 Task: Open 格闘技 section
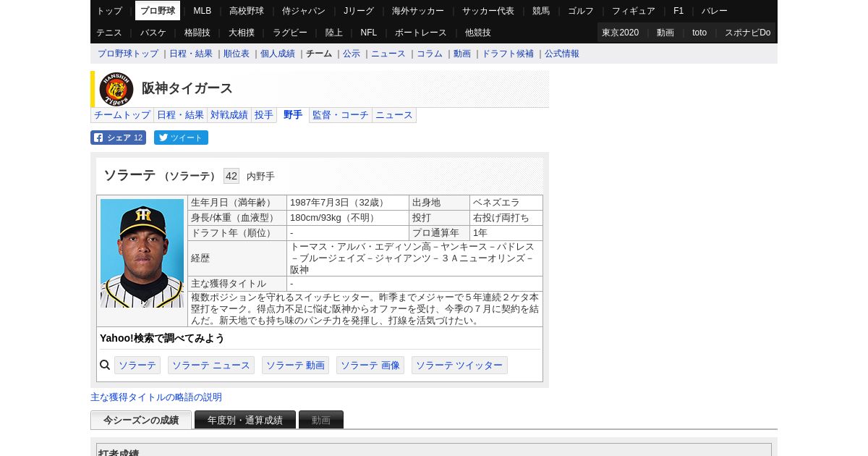pos(197,33)
